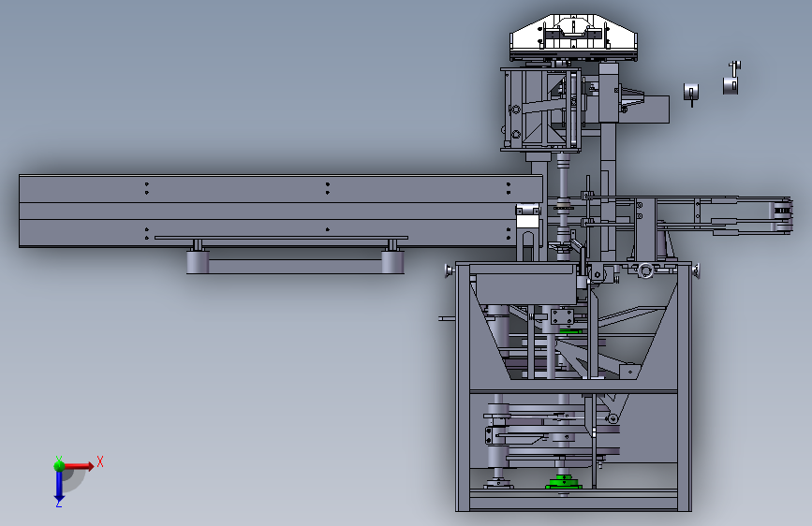Select the green pulley at the frame bottom
This screenshot has height=526, width=812.
click(564, 483)
